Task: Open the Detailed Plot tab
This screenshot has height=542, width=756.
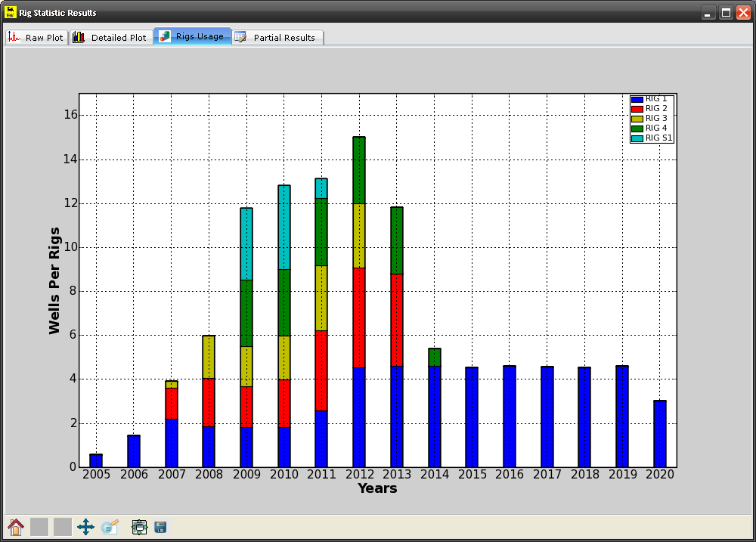Action: click(110, 37)
